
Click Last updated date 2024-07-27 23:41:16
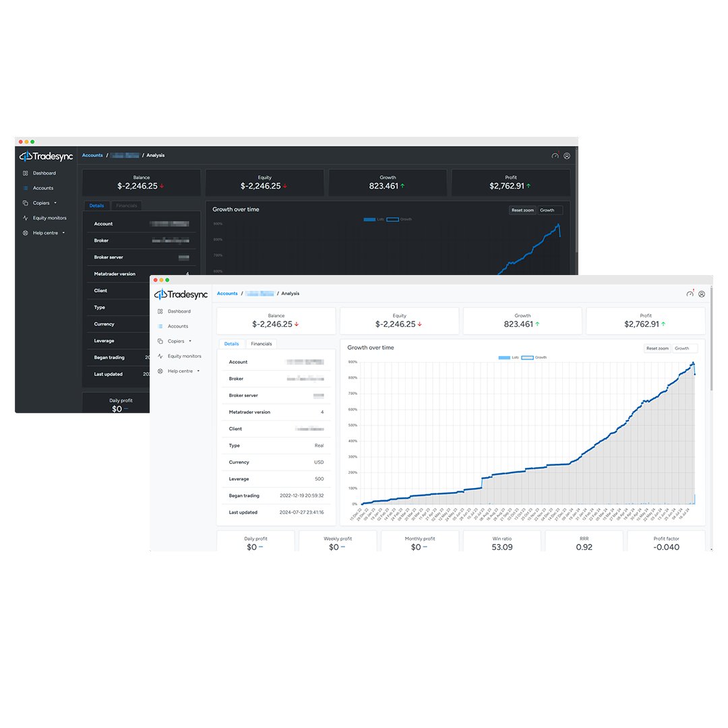302,512
